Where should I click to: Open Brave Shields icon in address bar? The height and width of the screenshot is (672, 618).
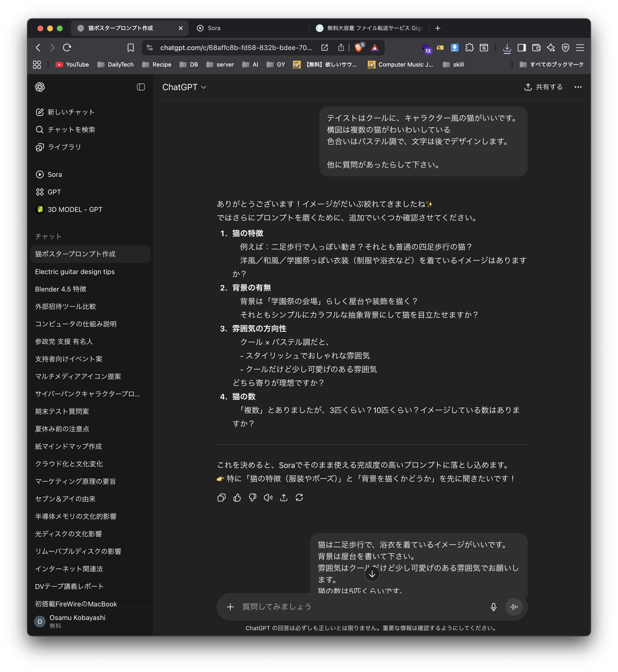pyautogui.click(x=359, y=48)
